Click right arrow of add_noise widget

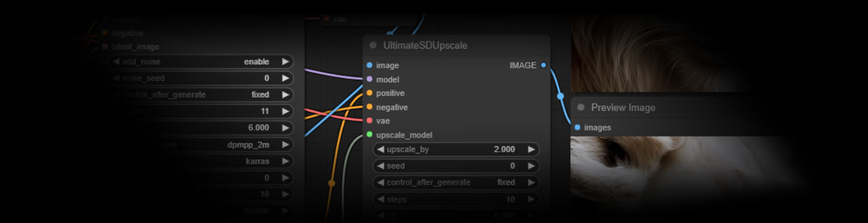285,62
